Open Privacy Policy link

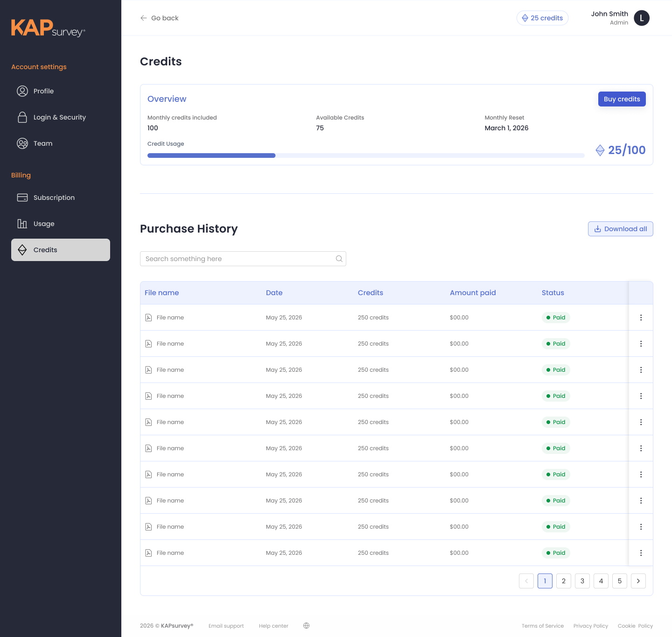point(591,626)
